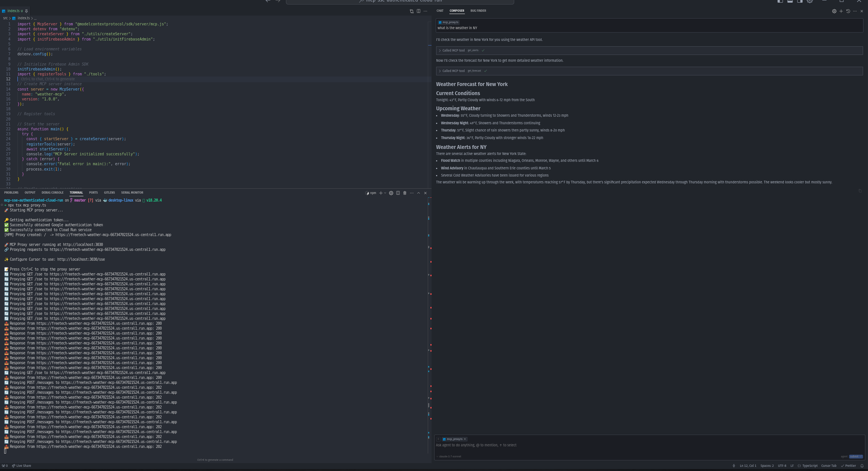This screenshot has height=471, width=868.
Task: Kill terminal with the trash icon
Action: tap(405, 193)
